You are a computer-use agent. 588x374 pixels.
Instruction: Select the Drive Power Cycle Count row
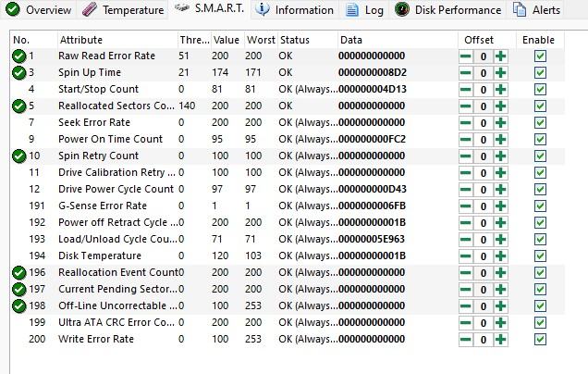288,189
